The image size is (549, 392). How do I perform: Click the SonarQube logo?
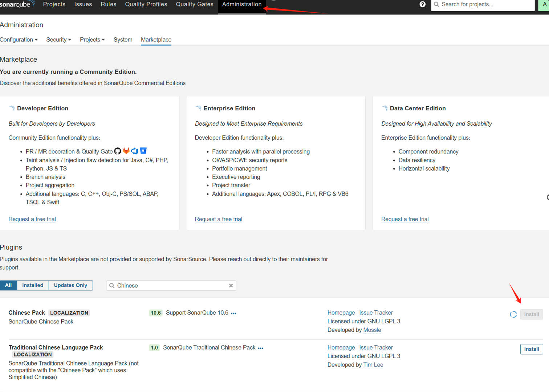[x=17, y=4]
